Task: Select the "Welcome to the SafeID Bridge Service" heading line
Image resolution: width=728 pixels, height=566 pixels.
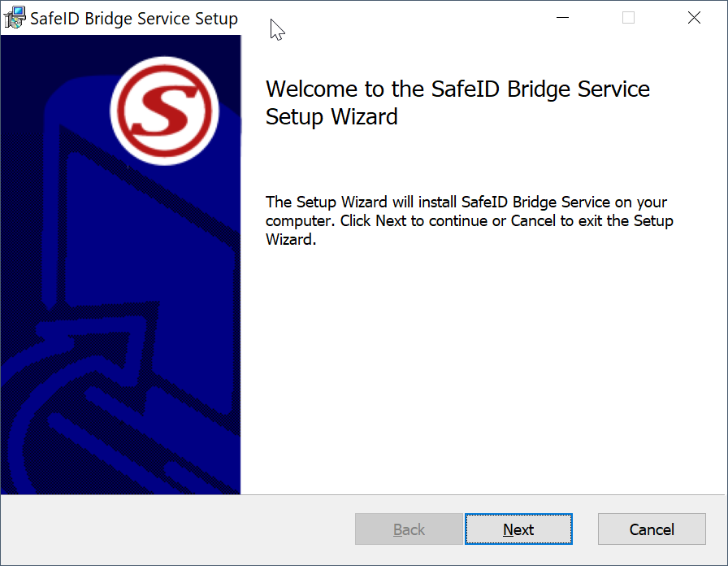Action: pyautogui.click(x=457, y=89)
